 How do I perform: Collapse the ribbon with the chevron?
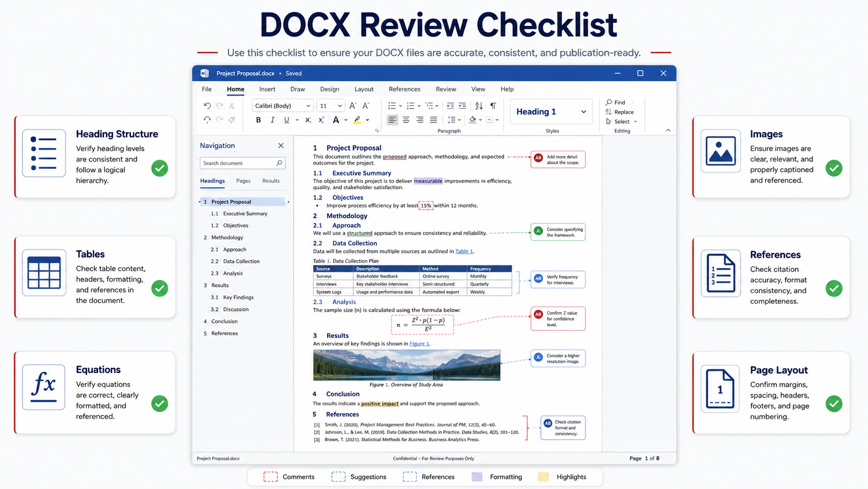point(668,130)
